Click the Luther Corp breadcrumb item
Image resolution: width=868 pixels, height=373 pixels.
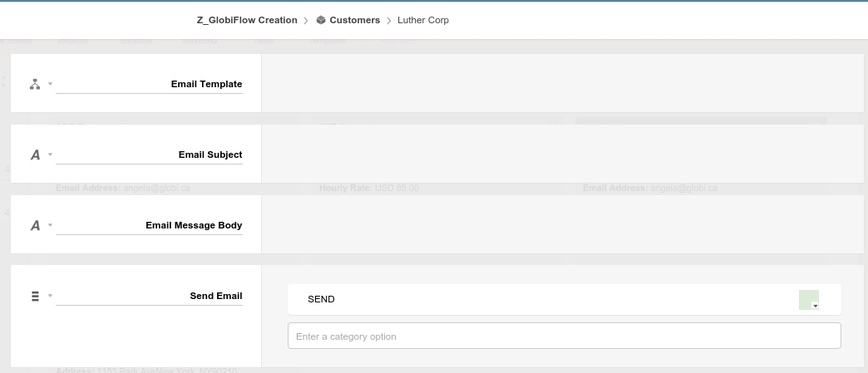(423, 20)
